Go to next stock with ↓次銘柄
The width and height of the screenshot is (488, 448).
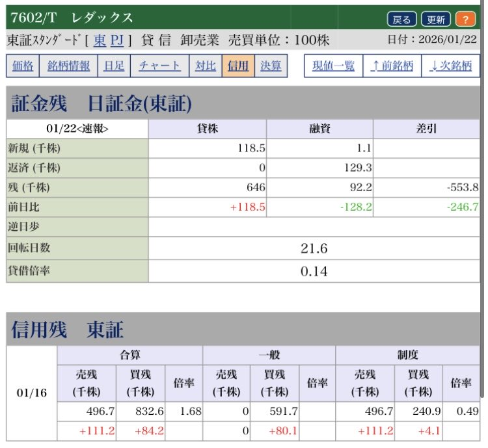click(x=450, y=66)
